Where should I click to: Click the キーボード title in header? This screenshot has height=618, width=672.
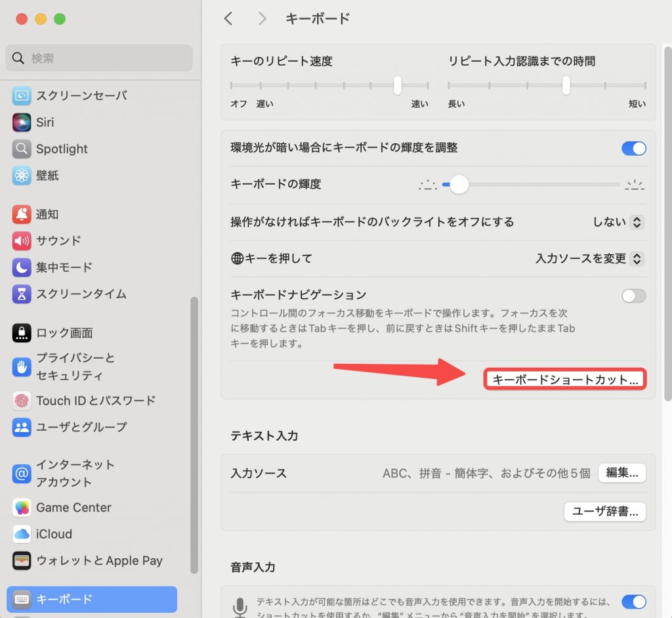318,18
